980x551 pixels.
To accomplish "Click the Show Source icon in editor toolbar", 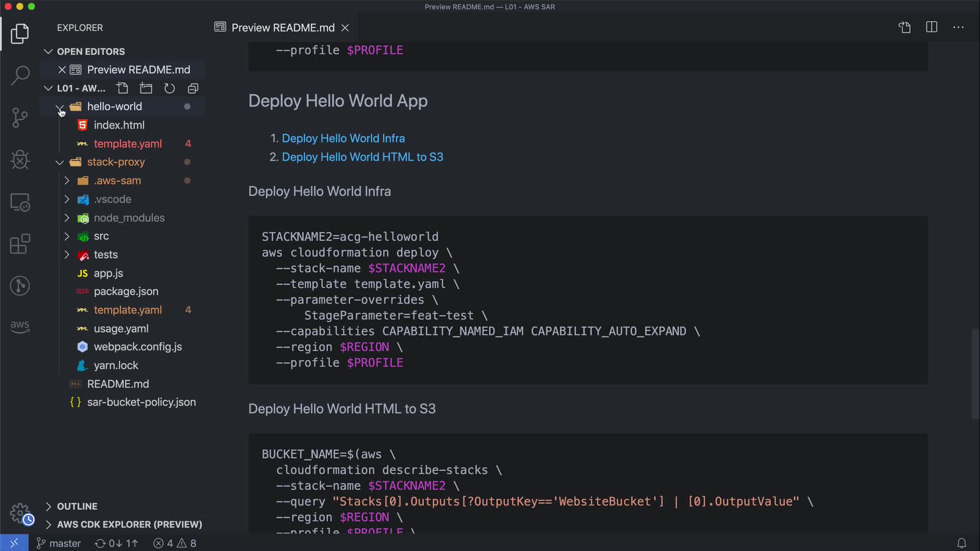I will tap(904, 28).
